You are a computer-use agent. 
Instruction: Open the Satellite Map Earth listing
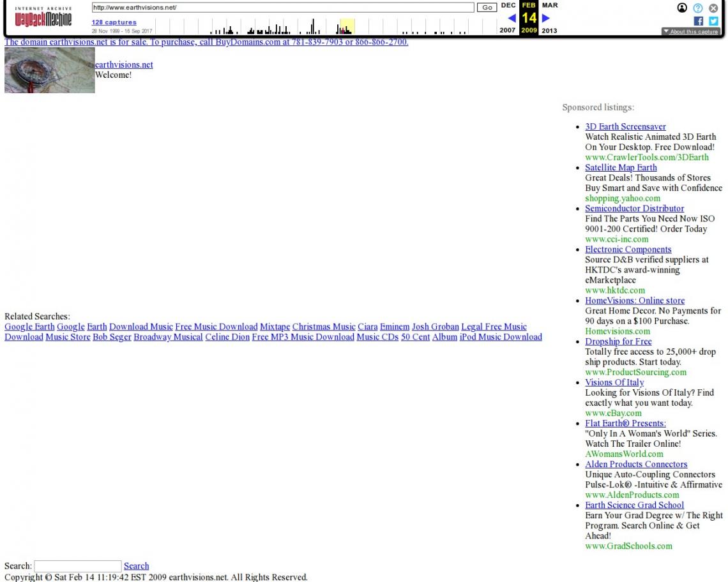621,168
